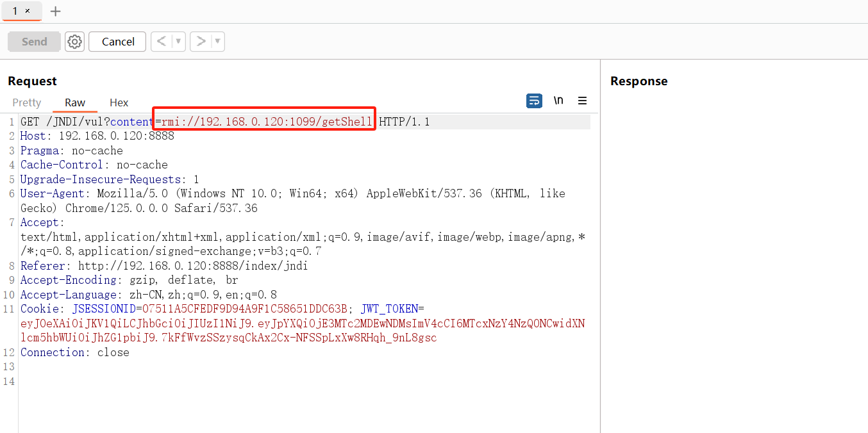Select Repeater tab 1
868x433 pixels.
pos(15,11)
